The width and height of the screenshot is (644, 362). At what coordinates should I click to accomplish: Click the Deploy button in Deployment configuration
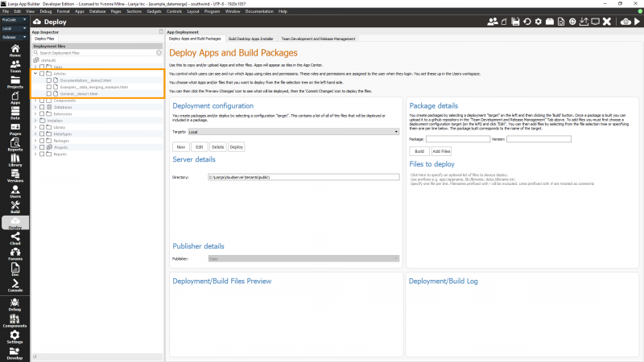tap(236, 147)
